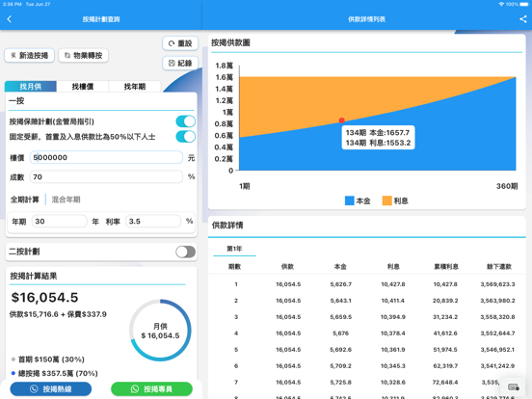
Task: Click the 31,234.2 cumulative interest cell
Action: pyautogui.click(x=445, y=317)
